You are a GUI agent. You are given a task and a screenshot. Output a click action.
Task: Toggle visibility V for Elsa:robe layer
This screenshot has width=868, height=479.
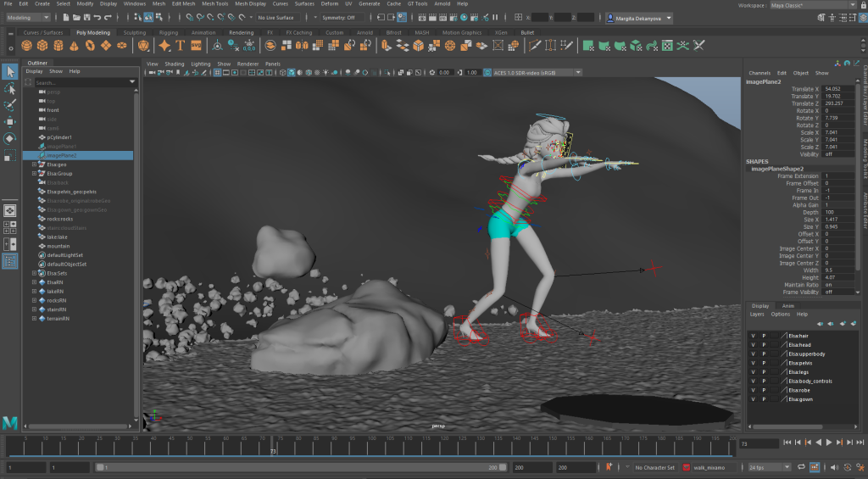[753, 390]
